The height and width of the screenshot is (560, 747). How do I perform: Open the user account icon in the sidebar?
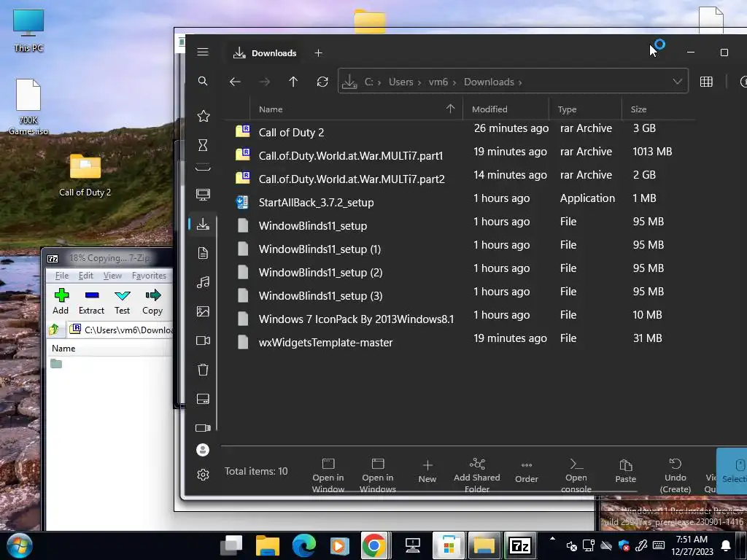(203, 450)
